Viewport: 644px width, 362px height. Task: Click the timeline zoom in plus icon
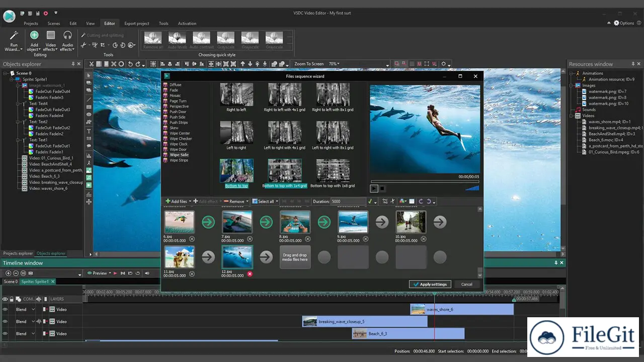click(x=9, y=273)
